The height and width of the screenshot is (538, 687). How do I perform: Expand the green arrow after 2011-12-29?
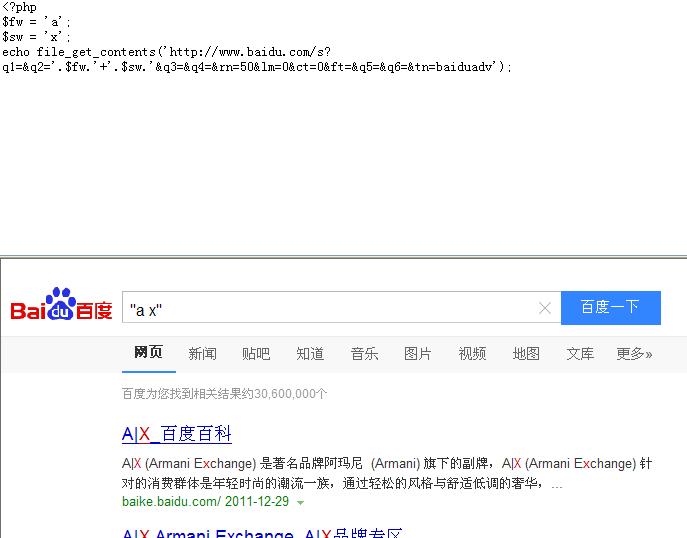pos(300,503)
